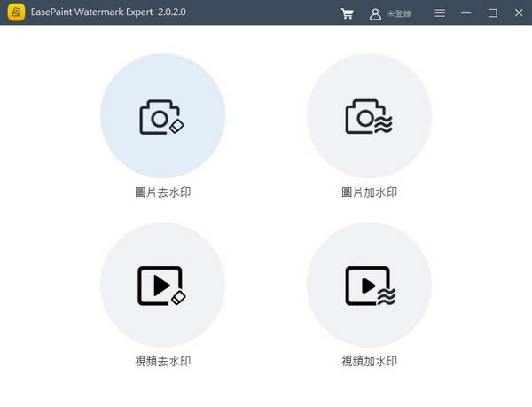
Task: Select the 視頻去水印 label
Action: [161, 361]
